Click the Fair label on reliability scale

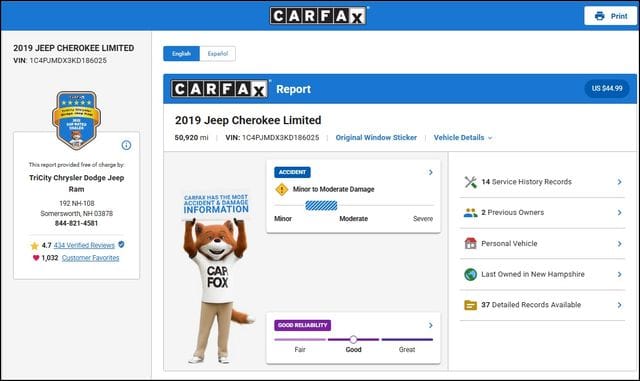(x=300, y=350)
